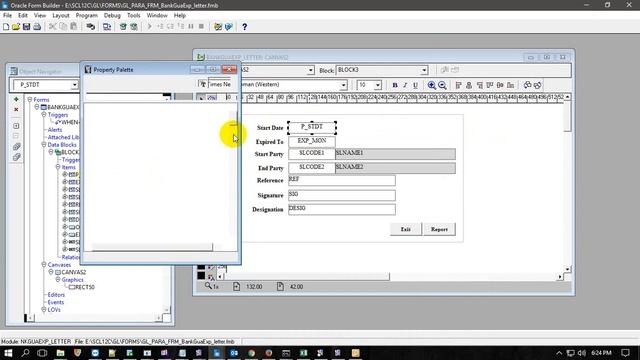Viewport: 640px width, 360px height.
Task: Toggle Italic text formatting
Action: pos(405,85)
